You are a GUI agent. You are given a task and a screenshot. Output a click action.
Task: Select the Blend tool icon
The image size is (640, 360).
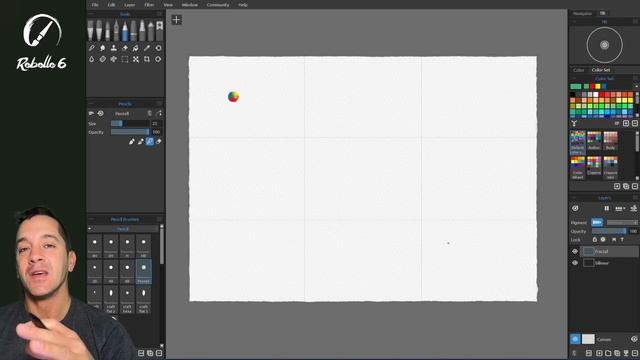[91, 48]
